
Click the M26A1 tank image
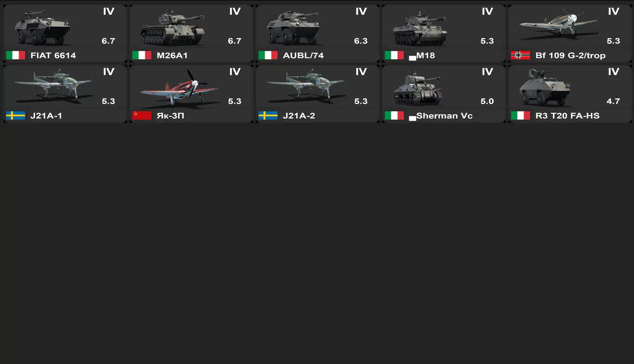pyautogui.click(x=172, y=29)
